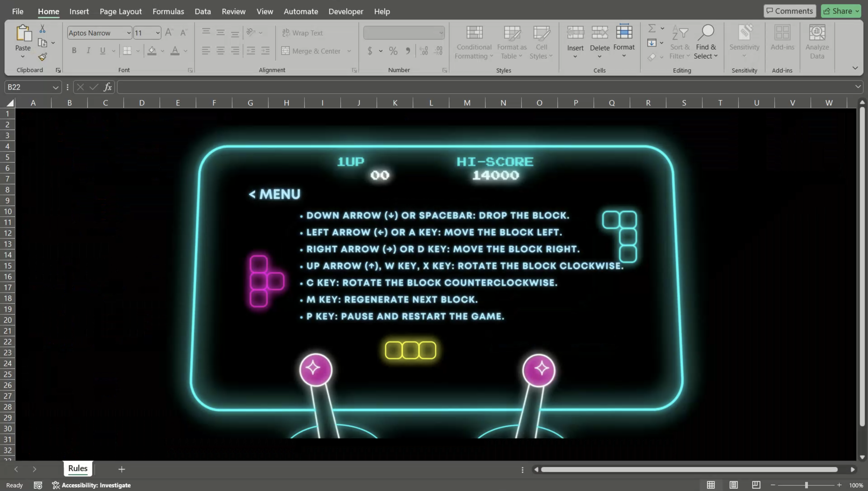Click the Insert Function fx icon

point(108,87)
